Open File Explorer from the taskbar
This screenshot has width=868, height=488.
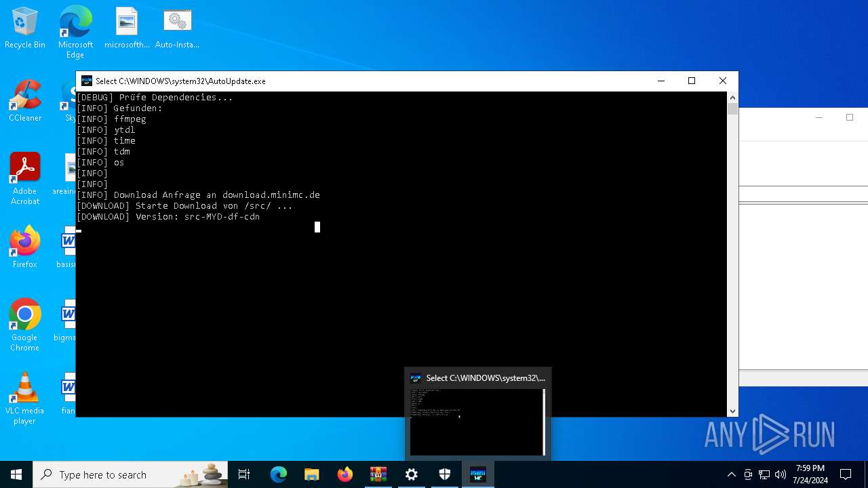(312, 474)
